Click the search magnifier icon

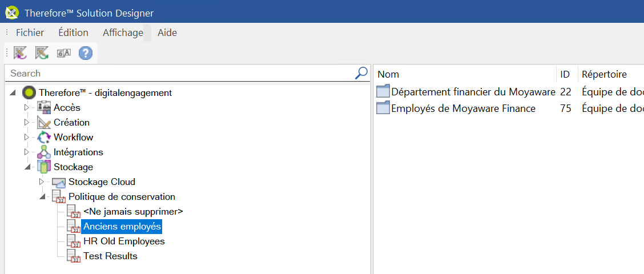361,73
